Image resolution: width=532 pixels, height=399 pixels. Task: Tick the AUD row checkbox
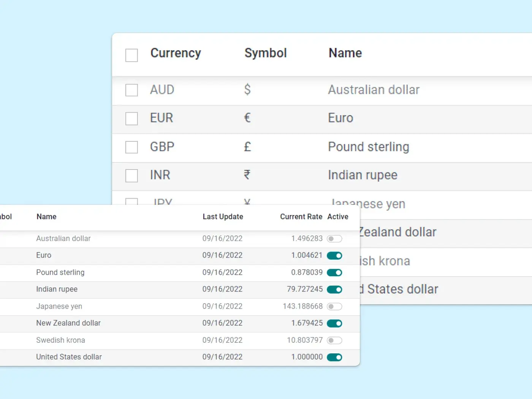coord(131,90)
